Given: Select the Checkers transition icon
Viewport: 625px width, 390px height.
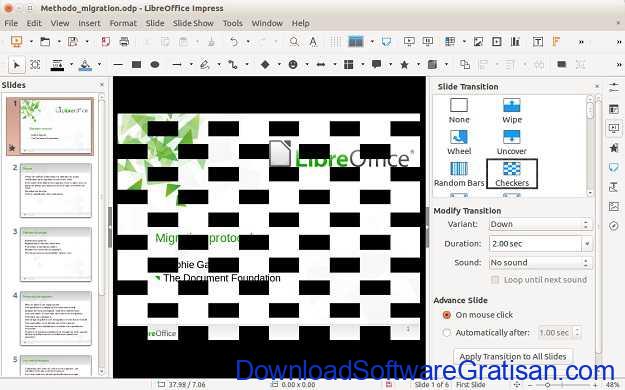Looking at the screenshot, I should tap(512, 169).
